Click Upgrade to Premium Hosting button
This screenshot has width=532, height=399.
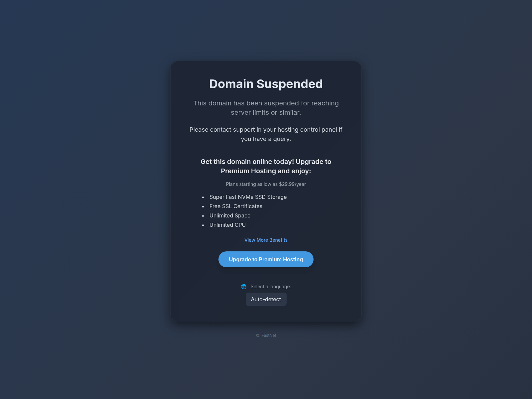(266, 259)
